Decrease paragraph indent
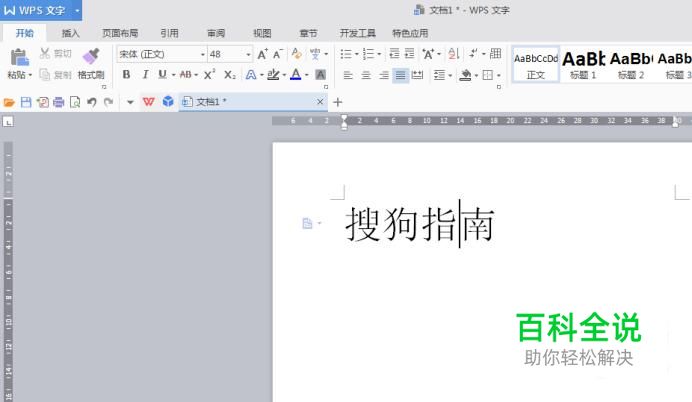The image size is (692, 402). click(x=394, y=54)
